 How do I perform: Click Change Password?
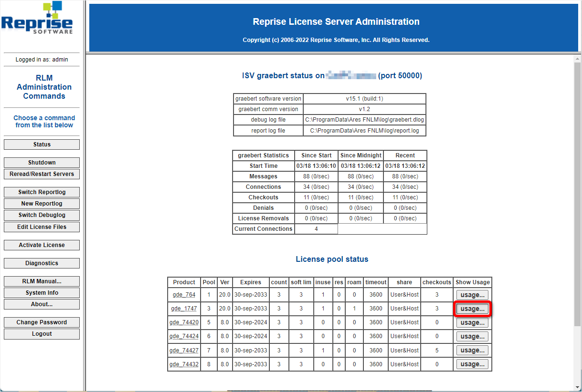[x=42, y=322]
